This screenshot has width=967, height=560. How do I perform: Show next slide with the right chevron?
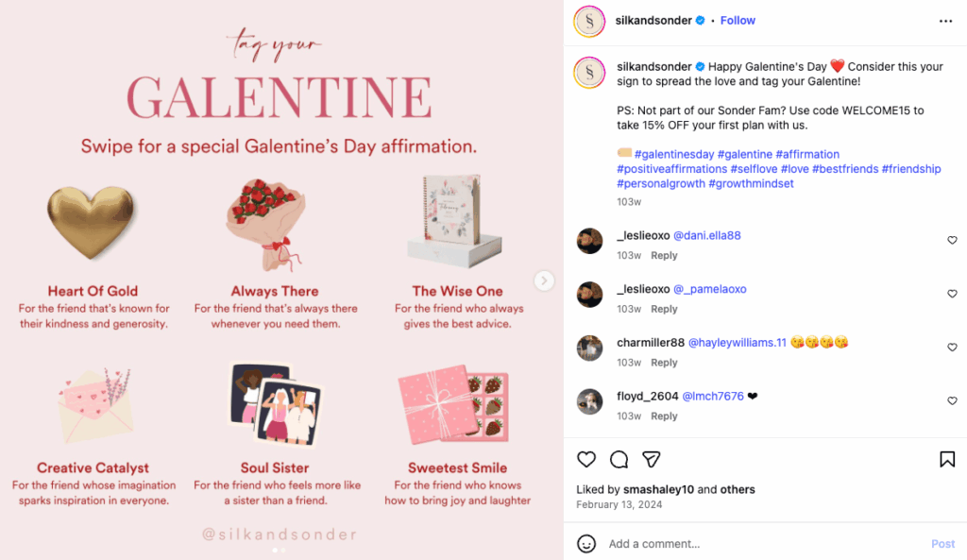pos(544,280)
